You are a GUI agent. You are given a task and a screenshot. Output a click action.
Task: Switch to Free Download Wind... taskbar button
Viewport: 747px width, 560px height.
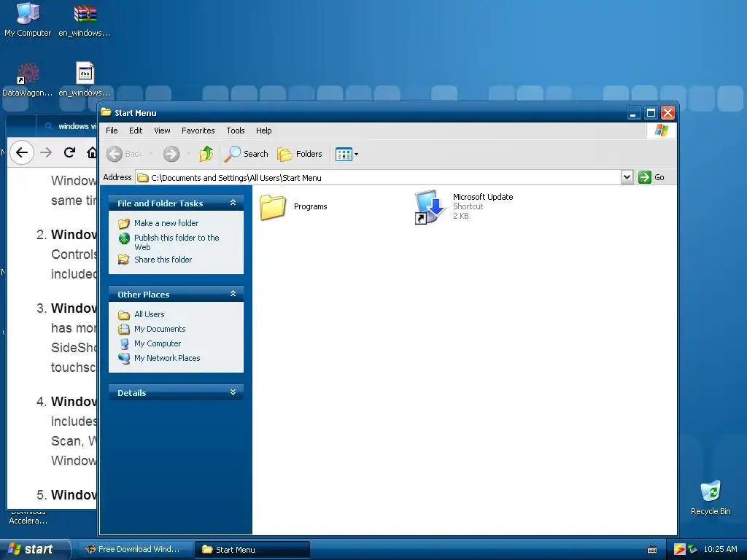click(134, 550)
